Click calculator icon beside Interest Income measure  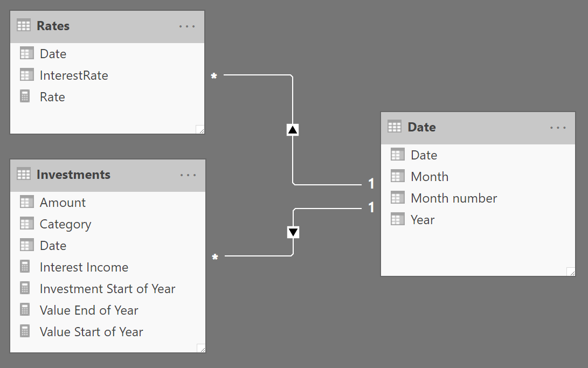25,267
